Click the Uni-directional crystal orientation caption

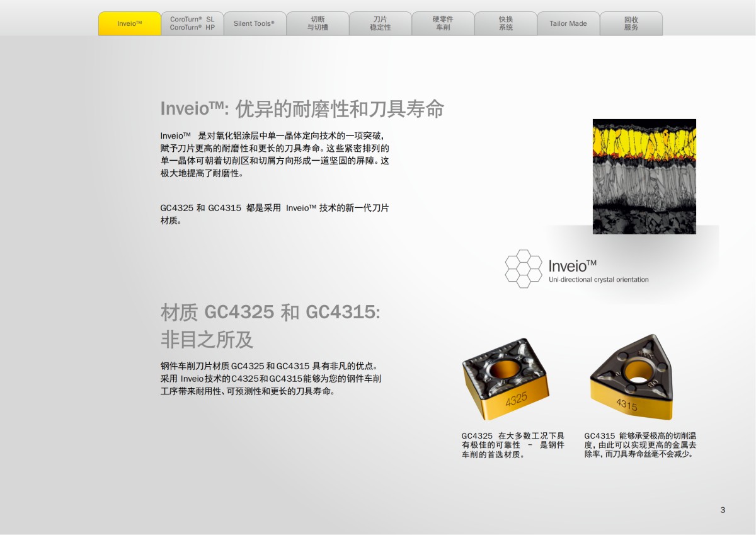[598, 279]
